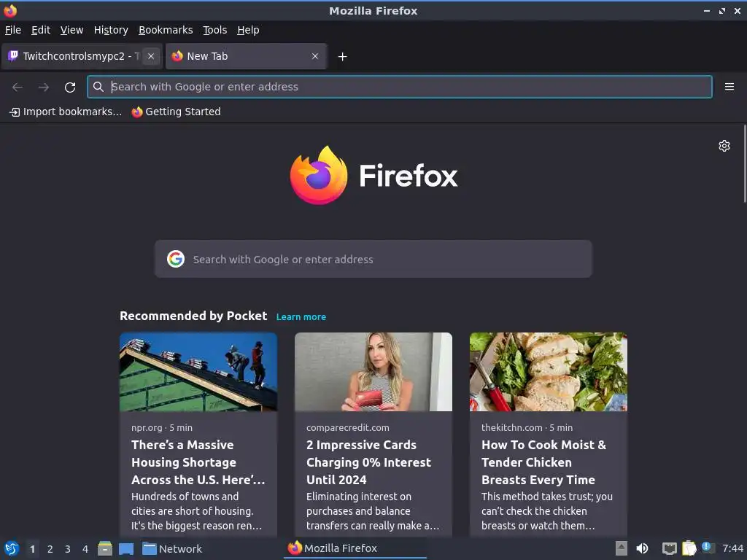This screenshot has height=560, width=747.
Task: Click the removable media eject tray icon
Action: (622, 548)
